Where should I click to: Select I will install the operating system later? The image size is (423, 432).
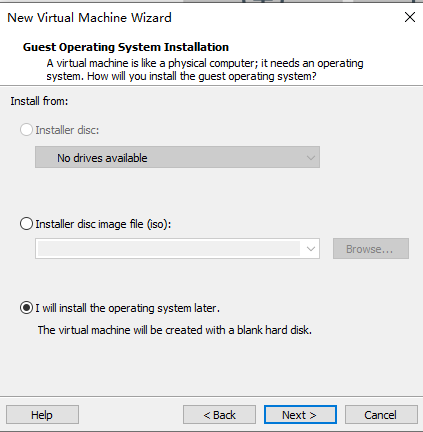tap(26, 308)
